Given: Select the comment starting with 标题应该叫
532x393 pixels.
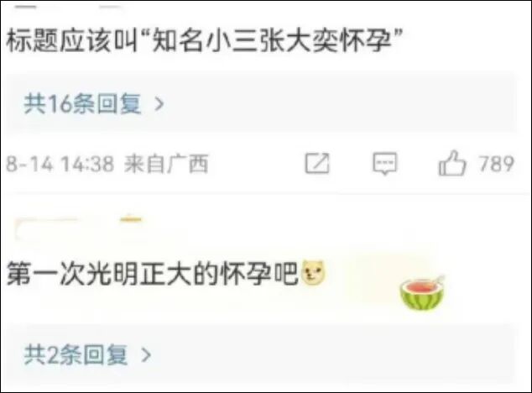Looking at the screenshot, I should coord(205,41).
